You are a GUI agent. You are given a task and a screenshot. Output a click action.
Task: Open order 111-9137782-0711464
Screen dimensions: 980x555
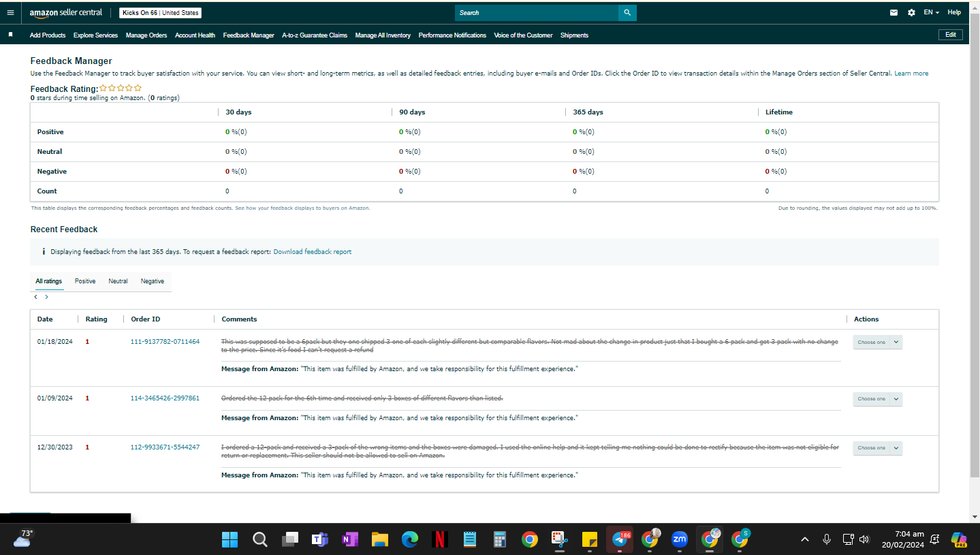pyautogui.click(x=165, y=342)
